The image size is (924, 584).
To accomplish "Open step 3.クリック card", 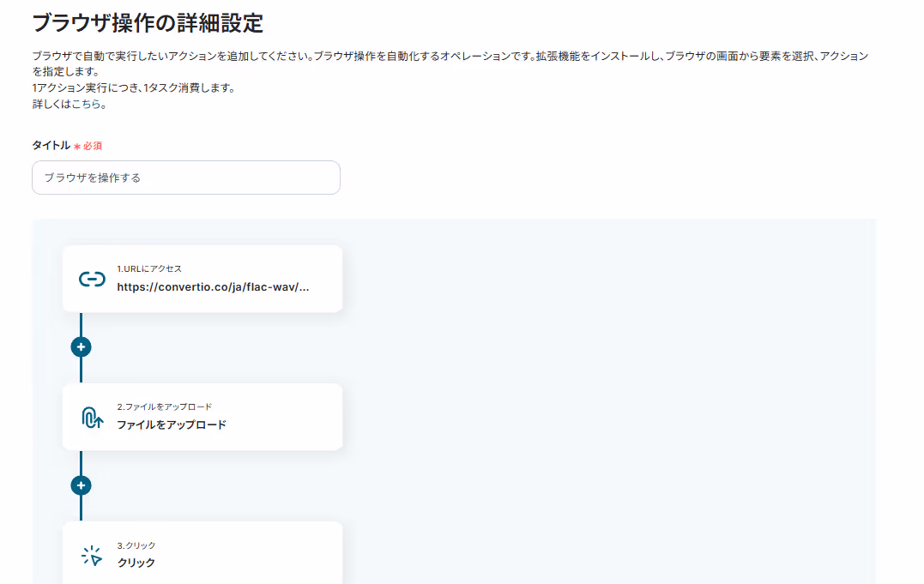I will point(202,553).
